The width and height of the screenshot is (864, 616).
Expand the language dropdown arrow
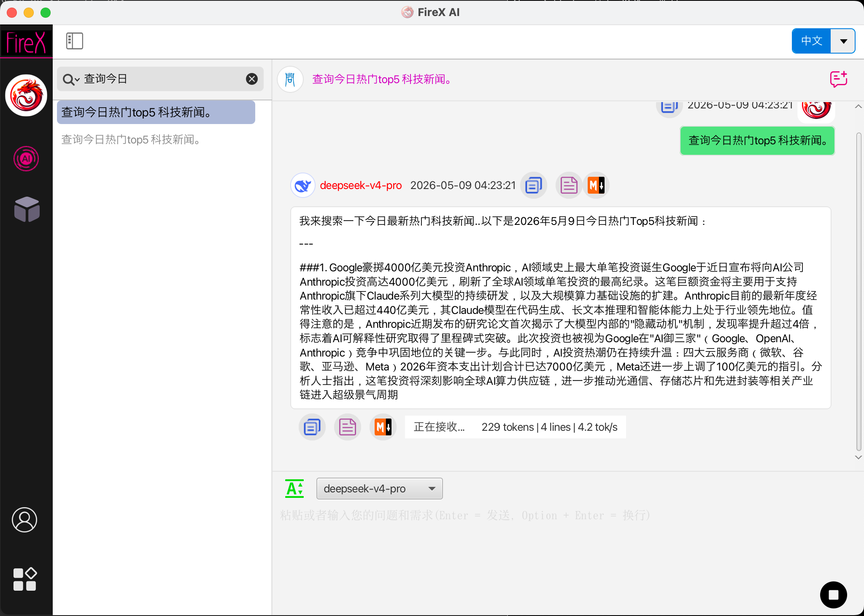point(843,41)
